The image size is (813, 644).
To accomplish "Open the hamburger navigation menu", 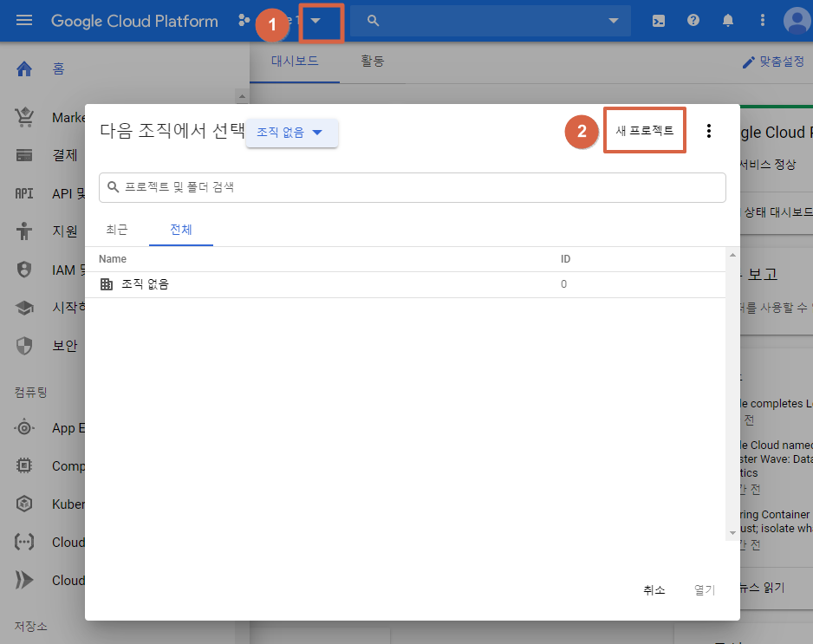I will pyautogui.click(x=24, y=20).
